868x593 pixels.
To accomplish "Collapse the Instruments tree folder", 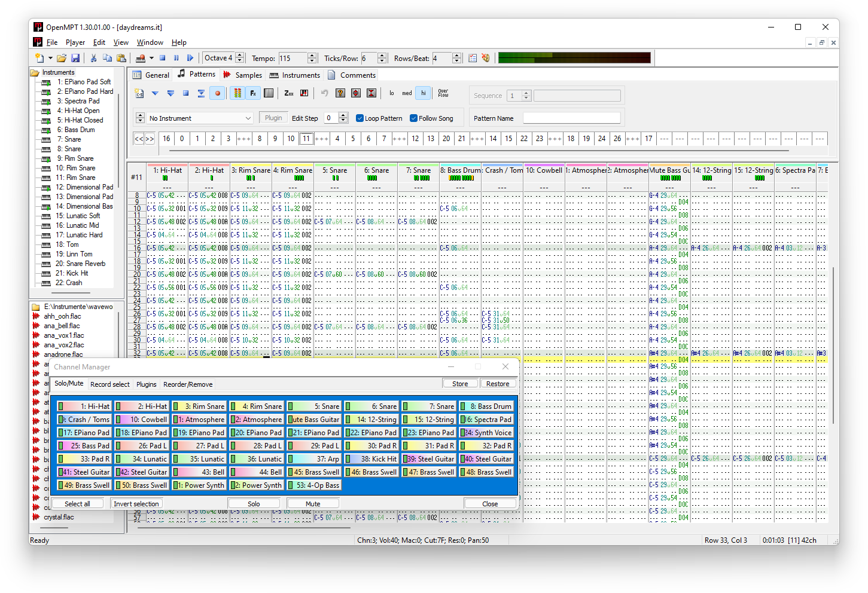I will point(35,72).
